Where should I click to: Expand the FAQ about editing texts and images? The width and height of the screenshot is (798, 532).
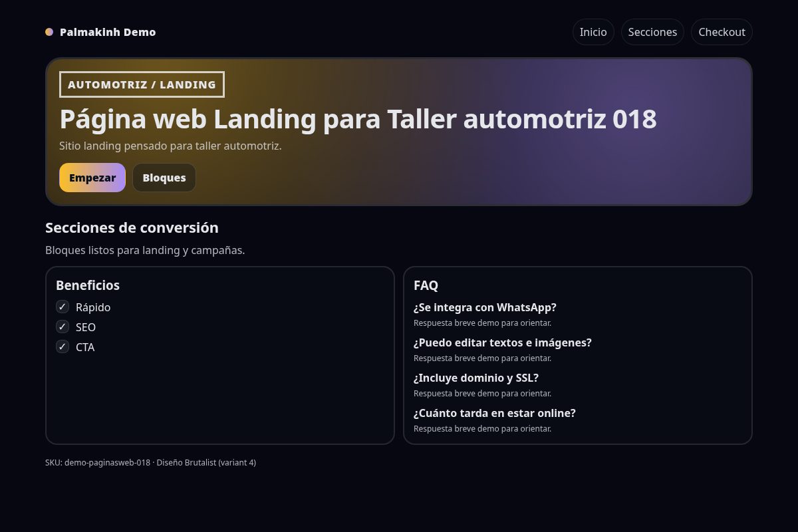coord(503,342)
